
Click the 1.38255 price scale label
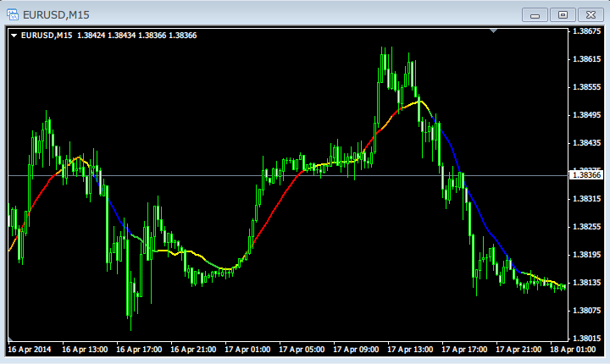click(x=586, y=227)
